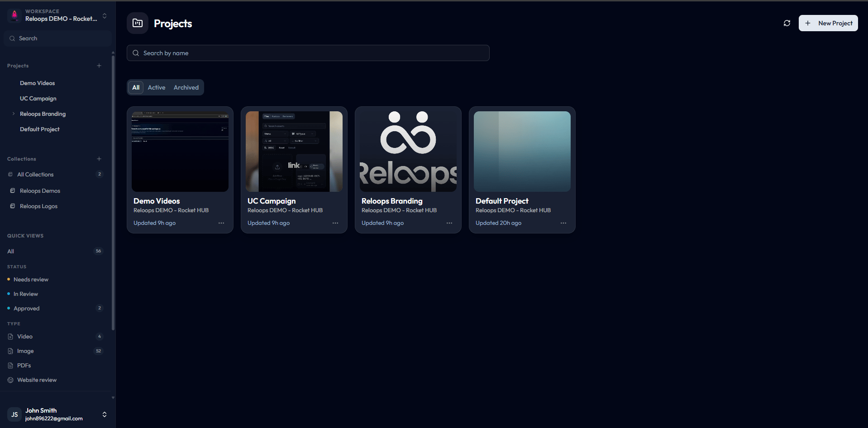Open more options on Default Project card
This screenshot has height=428, width=868.
(563, 223)
